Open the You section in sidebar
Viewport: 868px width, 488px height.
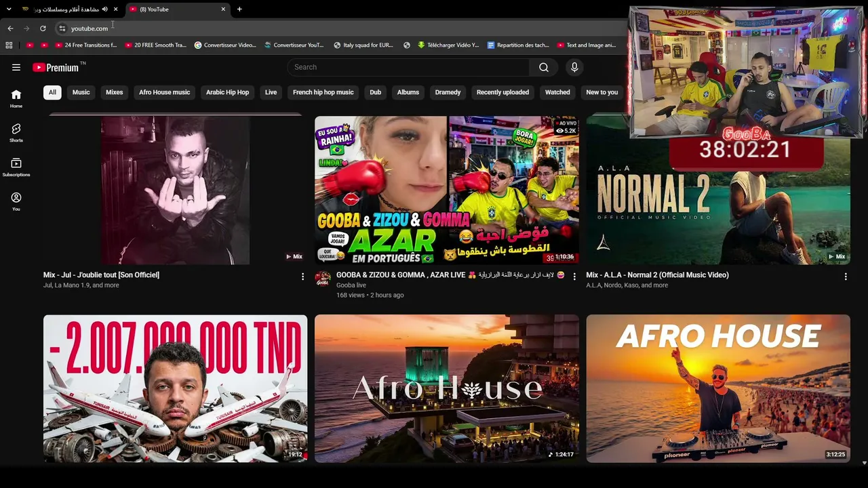click(x=16, y=201)
